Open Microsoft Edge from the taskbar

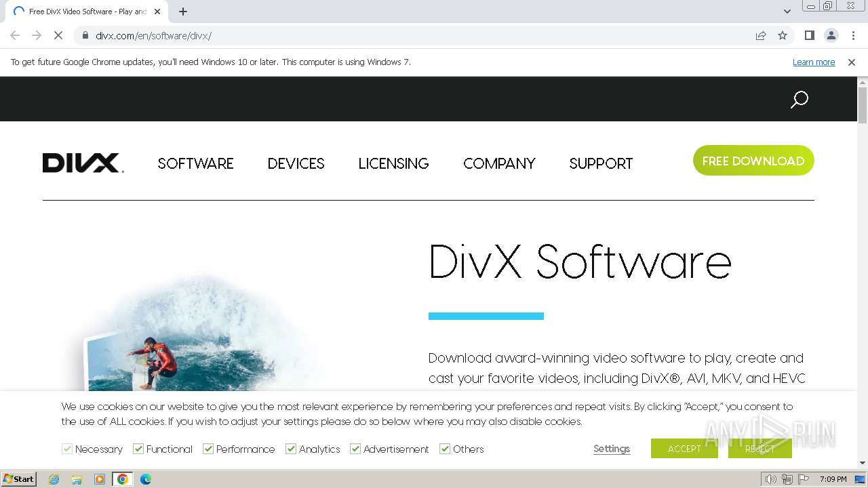(145, 479)
